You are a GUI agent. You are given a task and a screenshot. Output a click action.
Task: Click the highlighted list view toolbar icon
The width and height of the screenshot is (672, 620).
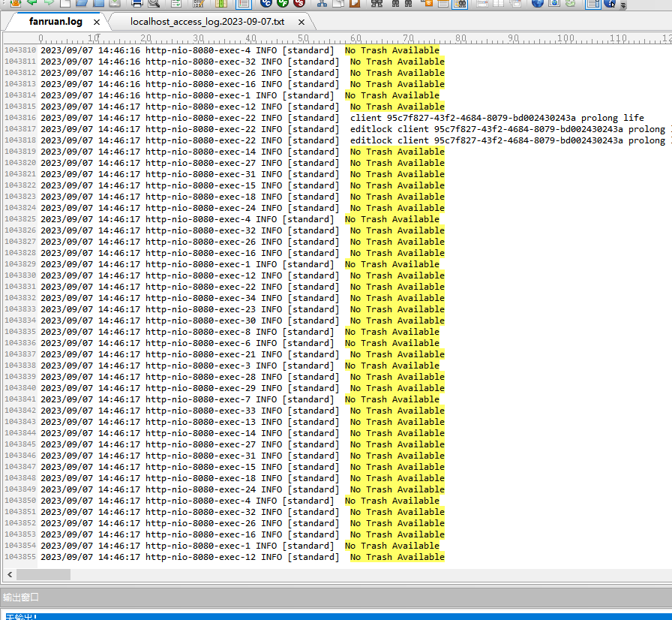pyautogui.click(x=244, y=4)
